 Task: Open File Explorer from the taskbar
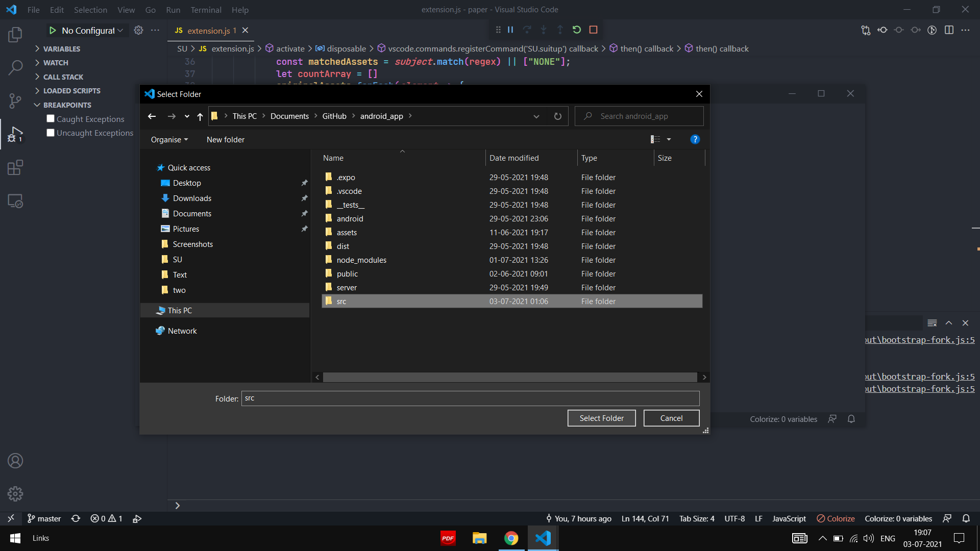479,538
